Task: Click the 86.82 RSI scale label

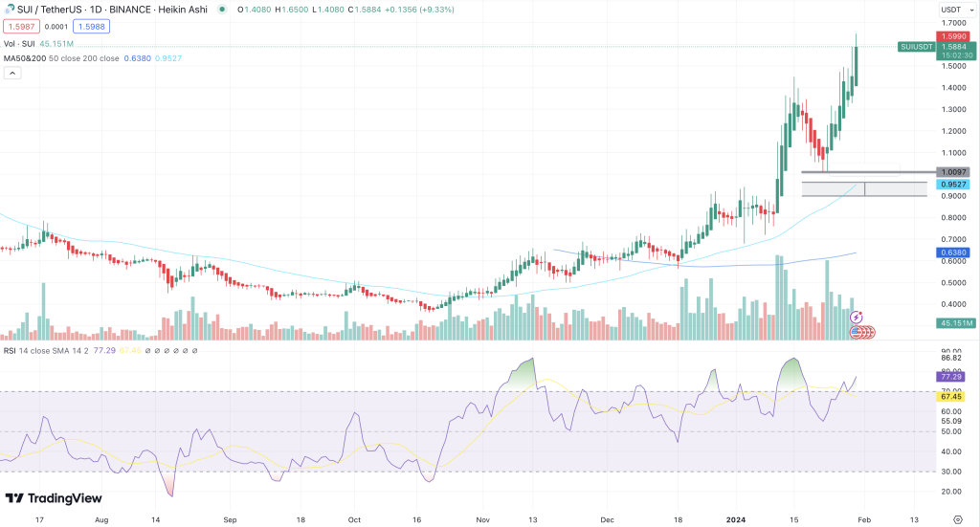Action: pyautogui.click(x=950, y=358)
